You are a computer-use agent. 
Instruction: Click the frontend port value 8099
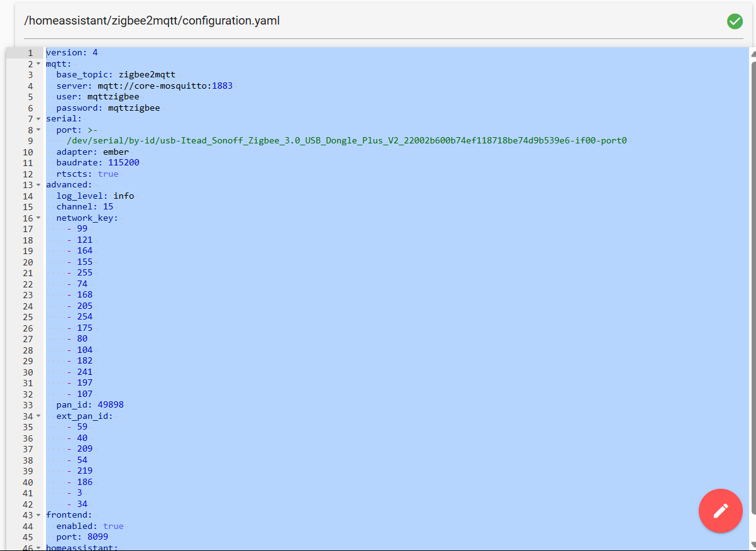pyautogui.click(x=97, y=537)
